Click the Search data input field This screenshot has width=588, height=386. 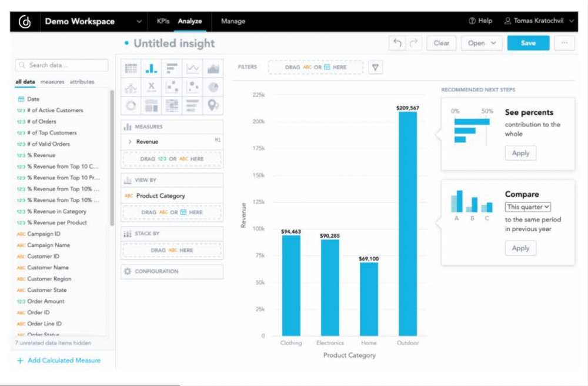pyautogui.click(x=61, y=65)
